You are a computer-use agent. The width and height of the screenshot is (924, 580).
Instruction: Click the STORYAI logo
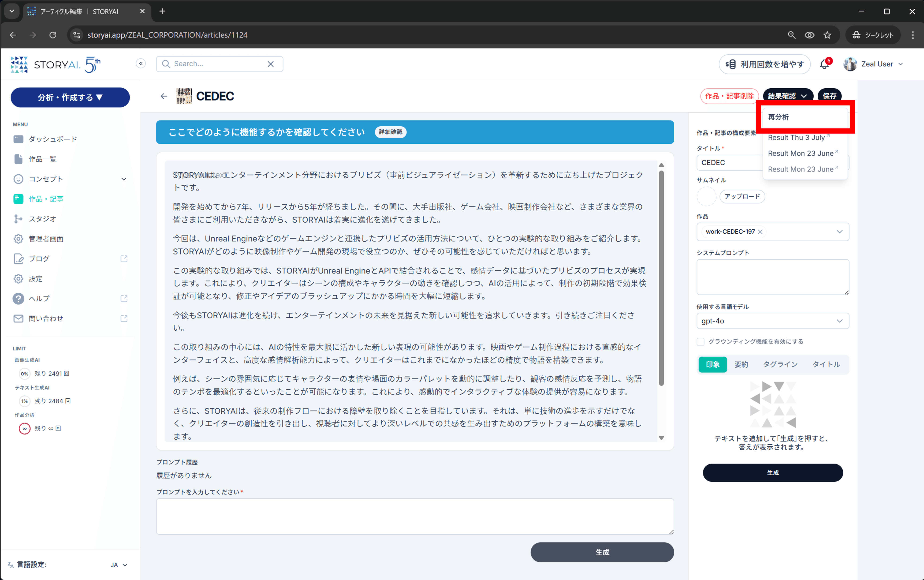click(56, 64)
